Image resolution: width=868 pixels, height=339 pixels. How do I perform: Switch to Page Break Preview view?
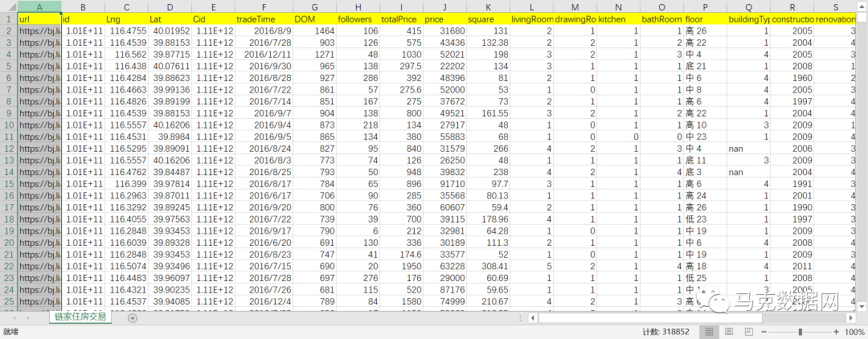749,332
